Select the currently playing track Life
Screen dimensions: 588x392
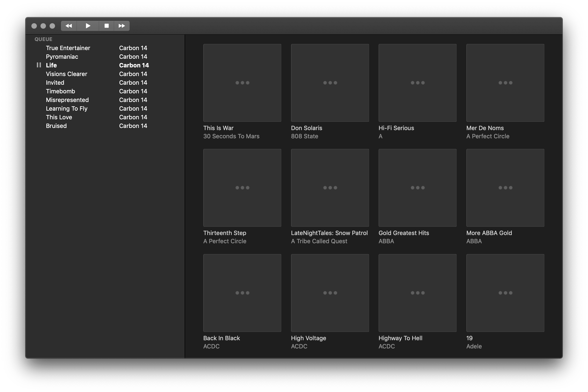coord(51,65)
